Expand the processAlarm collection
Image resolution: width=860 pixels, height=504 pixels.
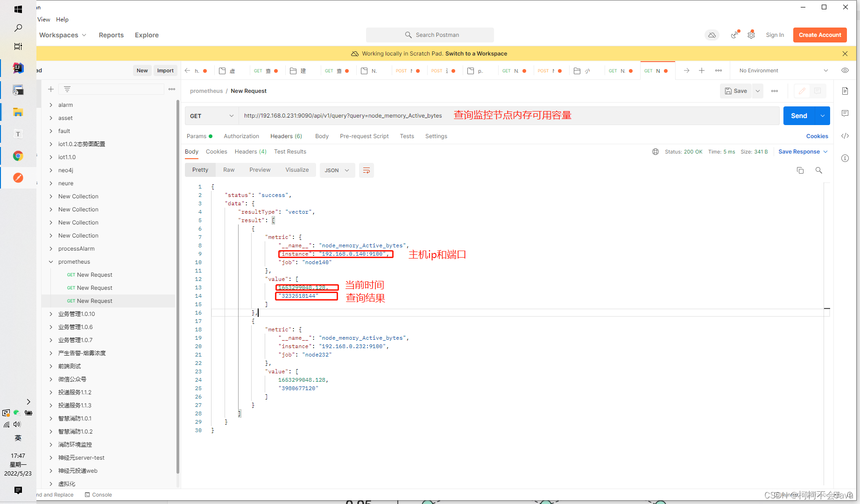[x=51, y=249]
